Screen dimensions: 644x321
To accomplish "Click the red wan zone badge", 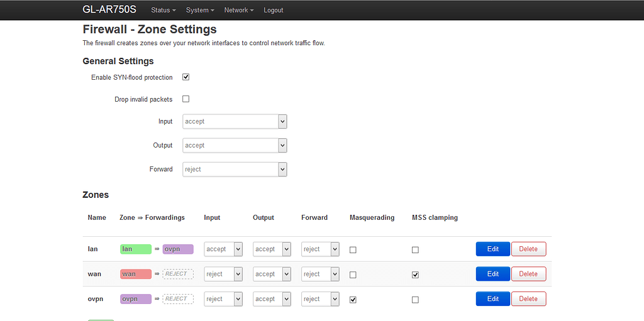I will tap(136, 274).
